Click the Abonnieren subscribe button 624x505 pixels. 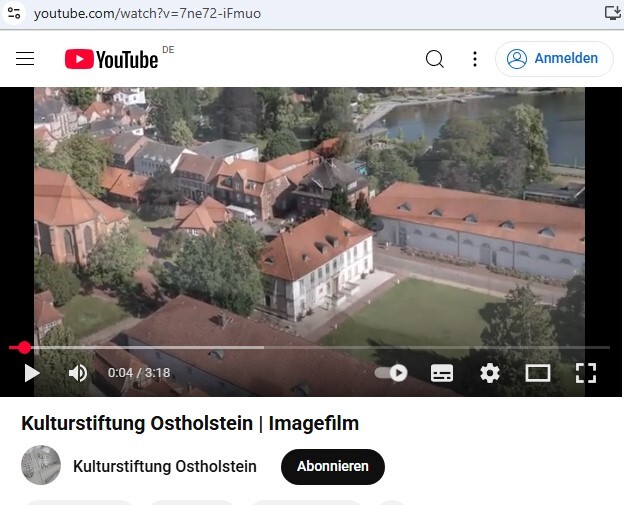(333, 466)
